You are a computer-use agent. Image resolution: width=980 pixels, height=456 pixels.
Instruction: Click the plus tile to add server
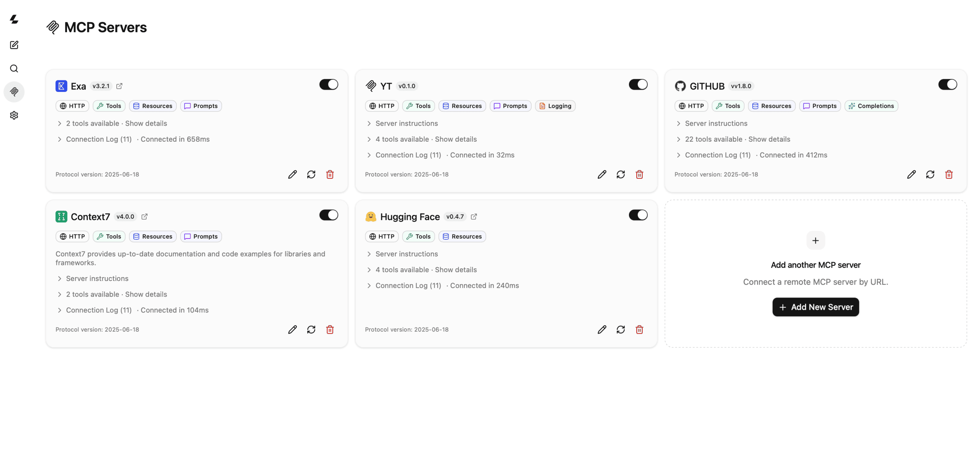tap(815, 240)
